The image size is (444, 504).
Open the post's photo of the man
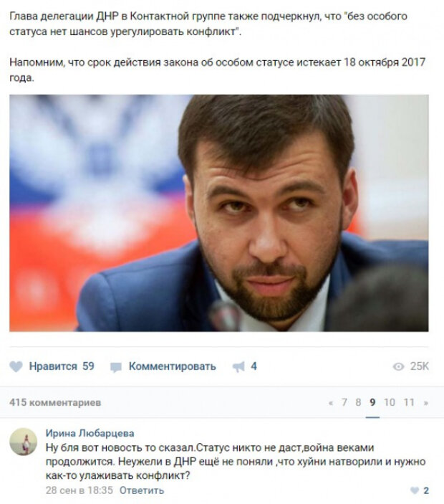219,213
